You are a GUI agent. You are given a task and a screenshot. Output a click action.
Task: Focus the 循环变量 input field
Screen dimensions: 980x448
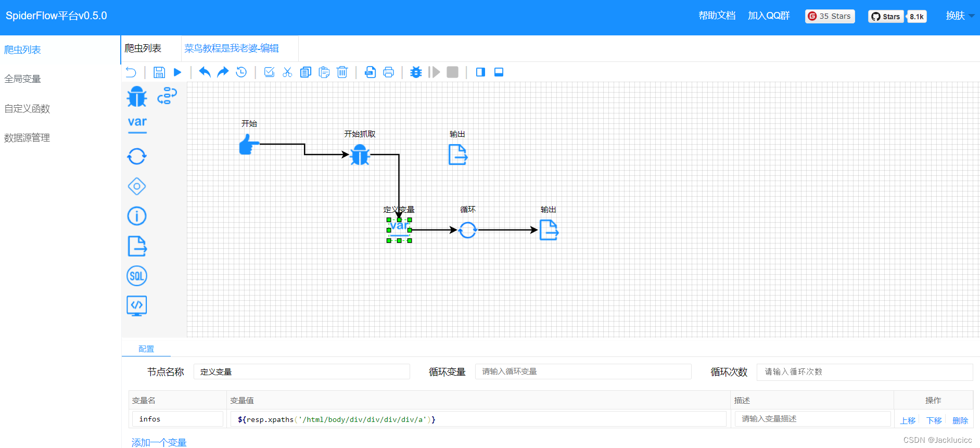(x=583, y=372)
